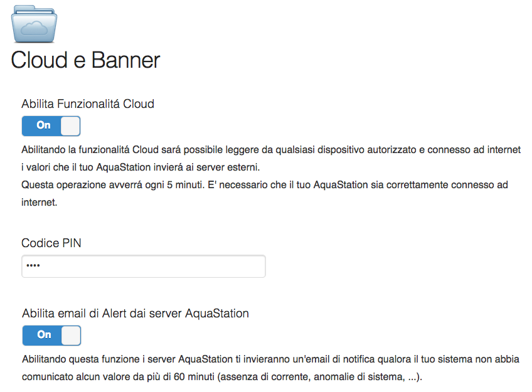
Task: Click the text line starting with Abilitando la funzionalitá Cloud
Action: tap(271, 150)
